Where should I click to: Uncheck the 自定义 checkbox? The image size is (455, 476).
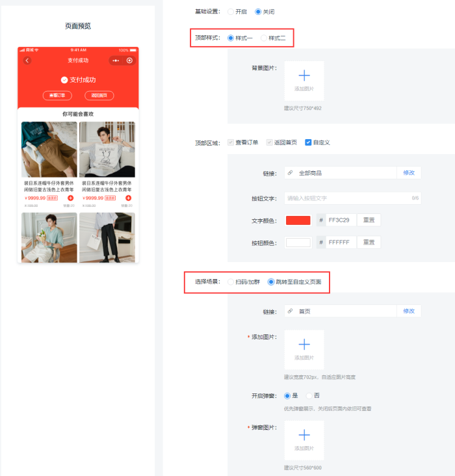point(308,142)
